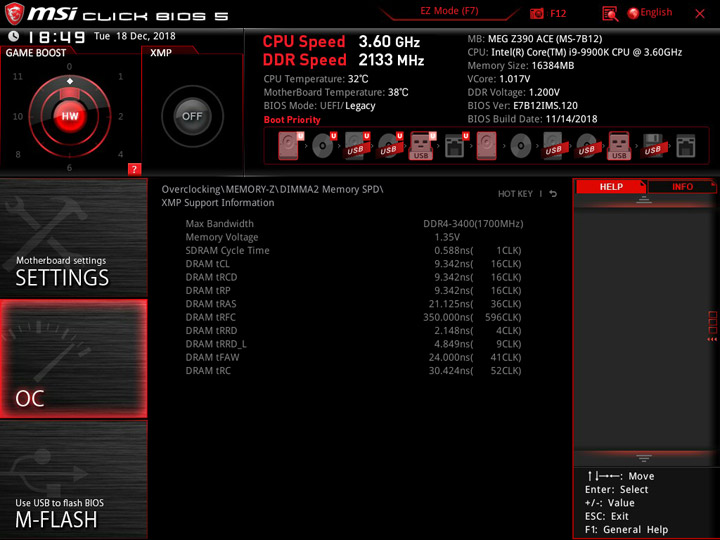Select the DRAM tRP row

[354, 290]
